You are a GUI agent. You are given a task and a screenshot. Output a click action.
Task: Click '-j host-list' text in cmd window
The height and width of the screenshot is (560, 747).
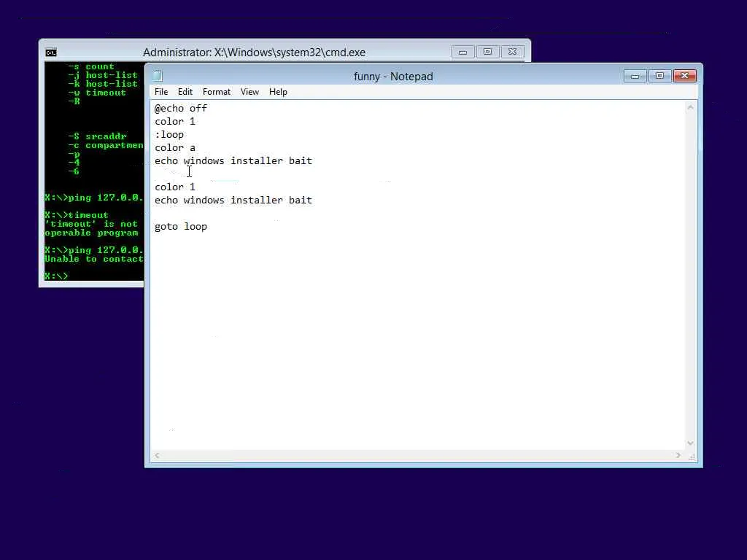pos(103,75)
